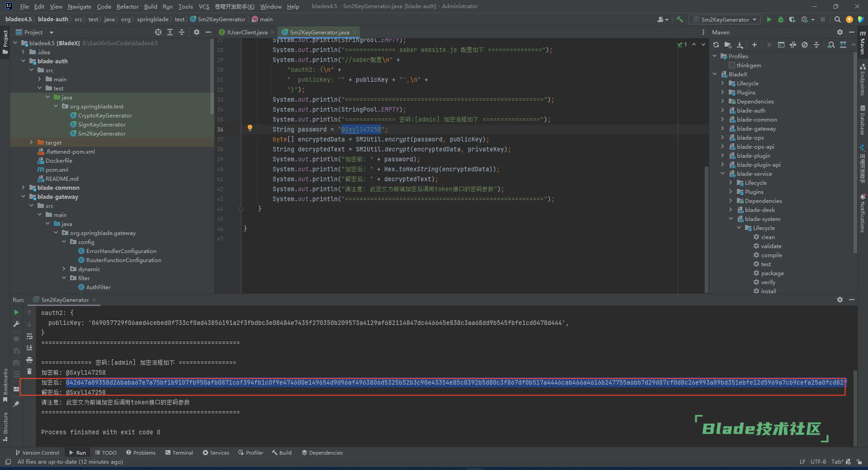Click the orange IDE update arrow icon
The width and height of the screenshot is (868, 470).
[849, 19]
